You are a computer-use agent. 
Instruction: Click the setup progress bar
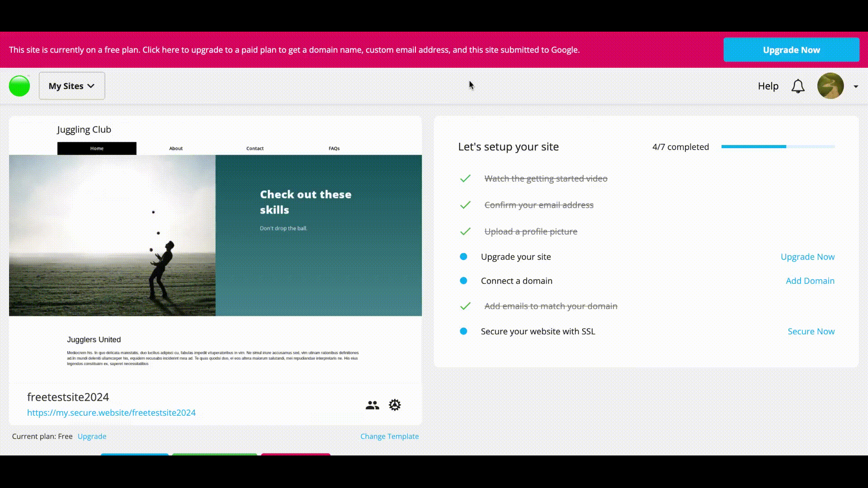tap(778, 146)
